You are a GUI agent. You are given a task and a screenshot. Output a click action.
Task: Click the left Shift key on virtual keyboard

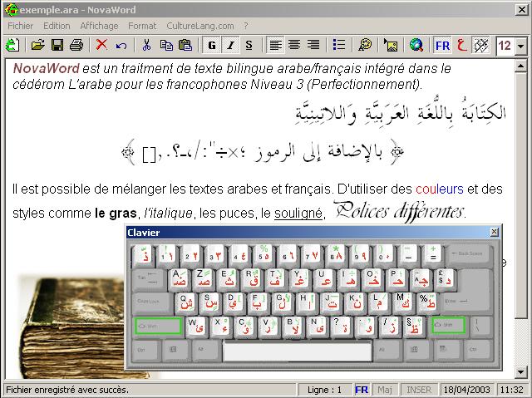[158, 326]
